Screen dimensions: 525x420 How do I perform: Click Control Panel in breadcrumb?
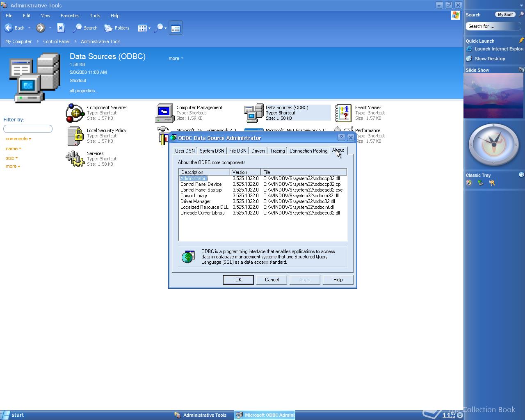pos(56,41)
